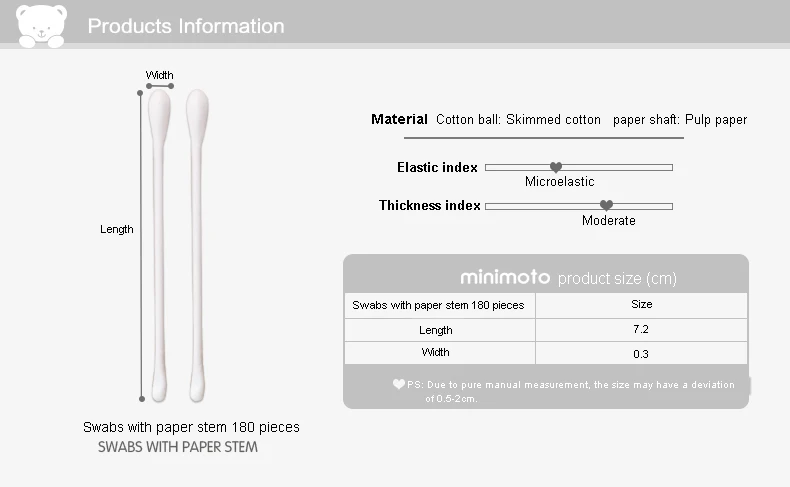Click the Size column header cell
The height and width of the screenshot is (487, 790).
[641, 305]
